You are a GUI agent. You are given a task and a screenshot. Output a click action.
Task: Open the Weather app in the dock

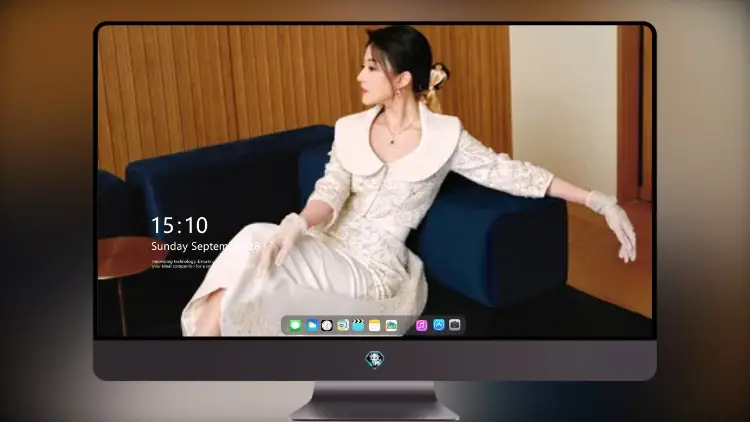[x=311, y=326]
